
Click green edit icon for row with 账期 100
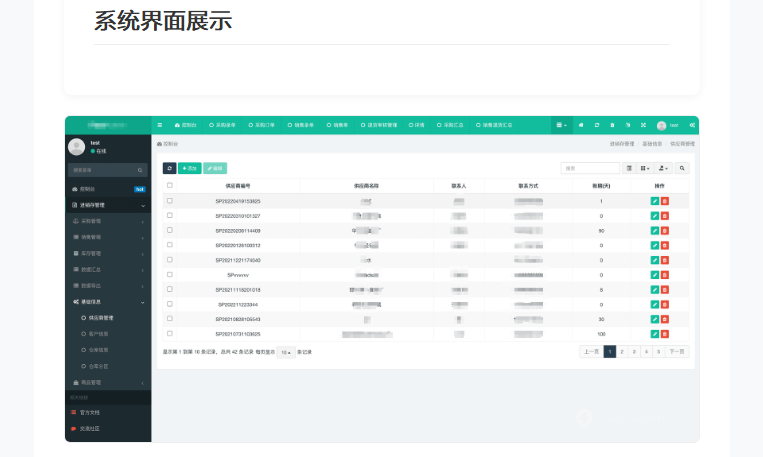coord(654,334)
